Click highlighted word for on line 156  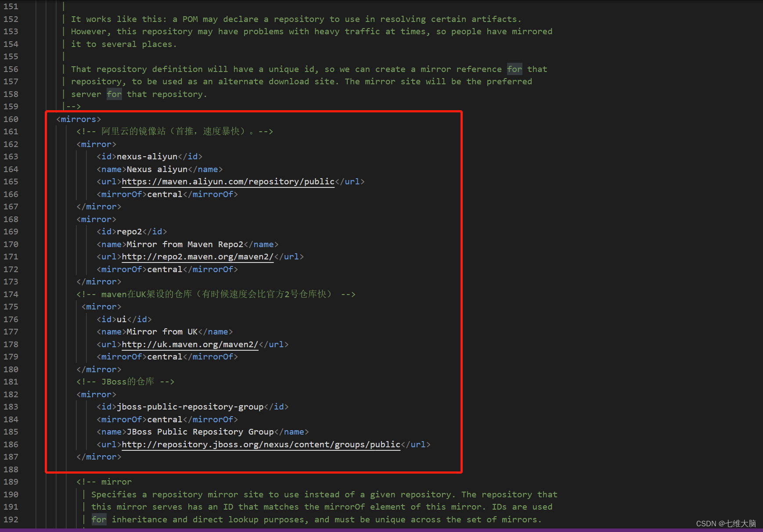(515, 69)
